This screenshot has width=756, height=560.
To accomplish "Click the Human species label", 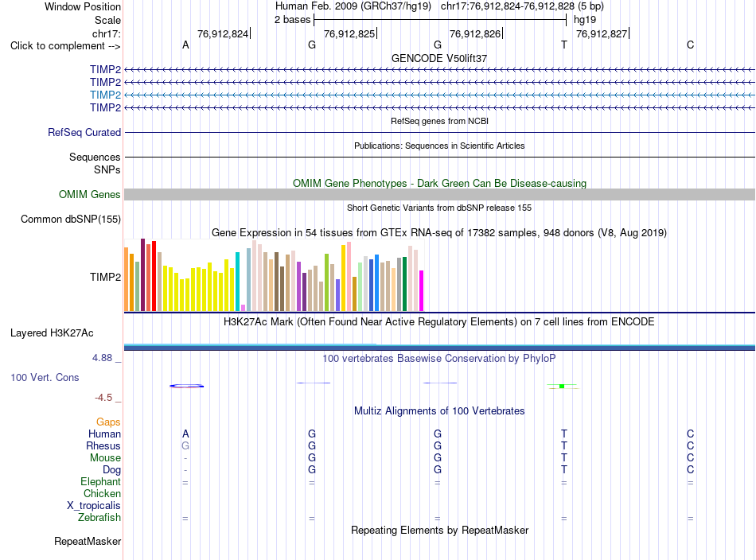I will point(104,434).
